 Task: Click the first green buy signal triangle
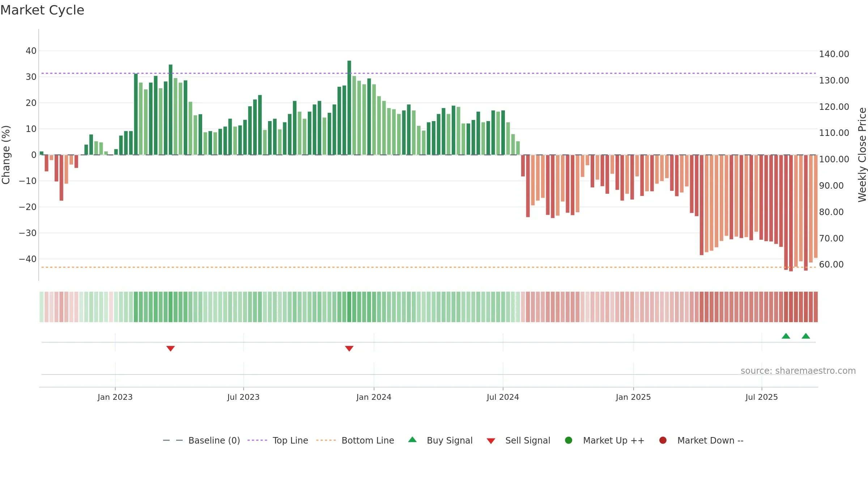tap(786, 336)
